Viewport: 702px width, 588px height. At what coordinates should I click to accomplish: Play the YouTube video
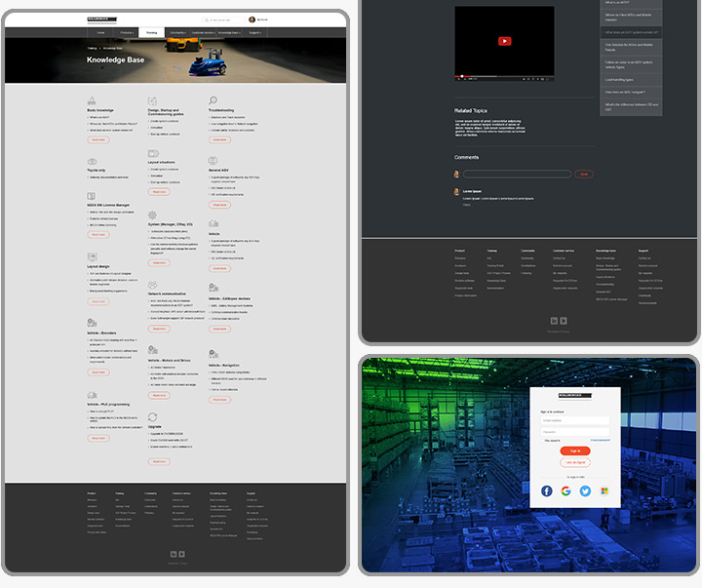(504, 41)
